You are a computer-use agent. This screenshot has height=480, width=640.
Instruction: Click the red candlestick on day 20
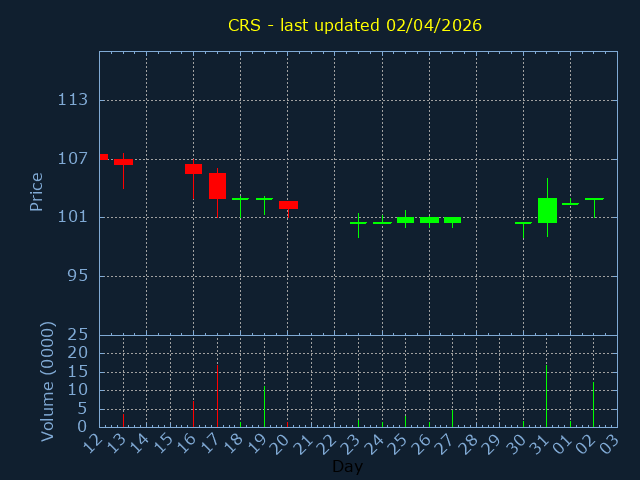288,205
